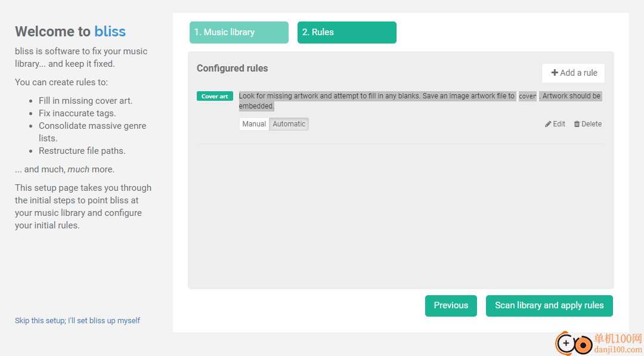Click the 'Look for missing artwork' rule description

point(420,101)
